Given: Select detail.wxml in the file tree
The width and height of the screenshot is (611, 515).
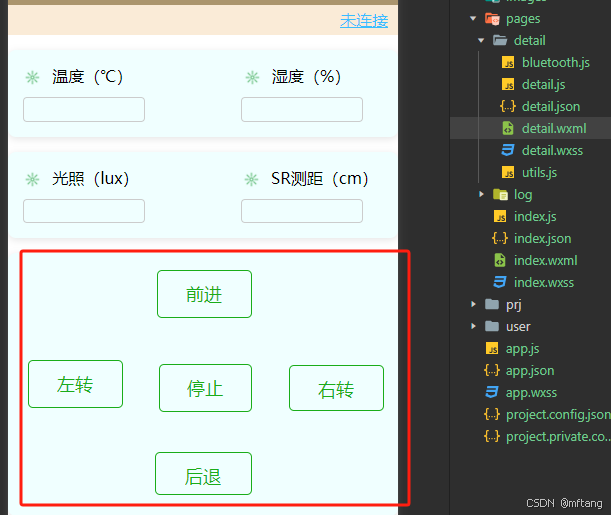Looking at the screenshot, I should 554,128.
